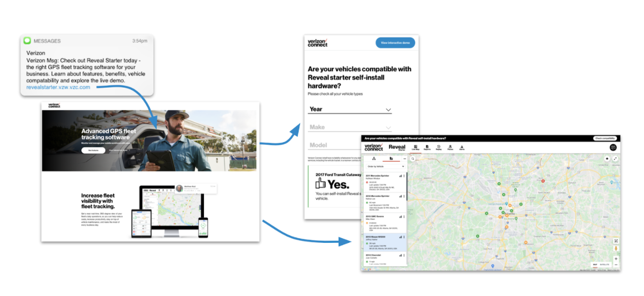Expand the map to fullscreen
Viewport: 644px width, 296px height.
616,159
